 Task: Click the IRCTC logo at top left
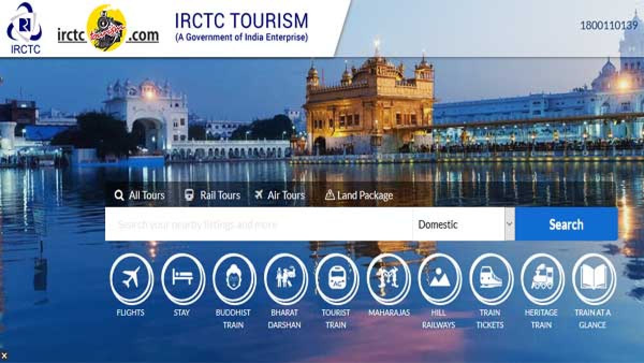24,28
